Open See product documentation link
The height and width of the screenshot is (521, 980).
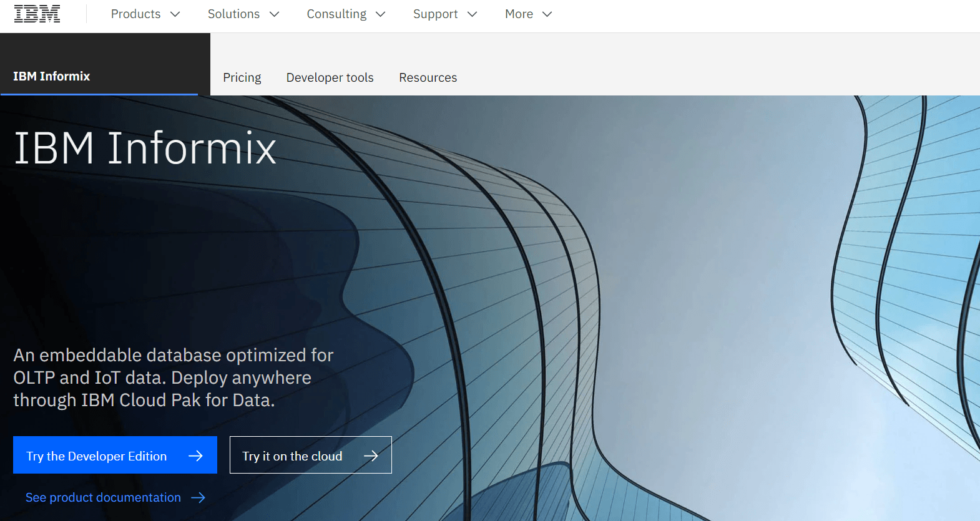click(115, 497)
